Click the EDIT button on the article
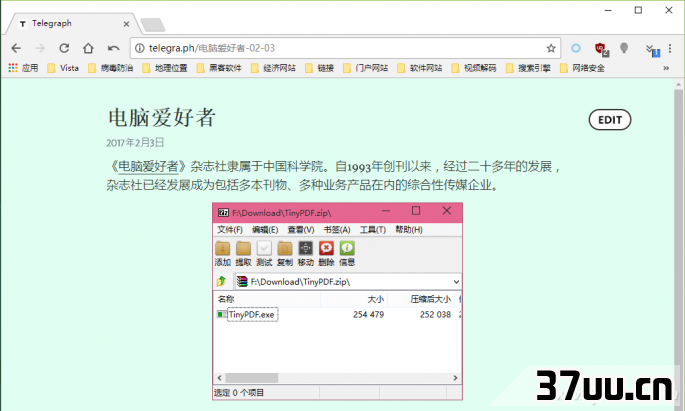 tap(610, 120)
